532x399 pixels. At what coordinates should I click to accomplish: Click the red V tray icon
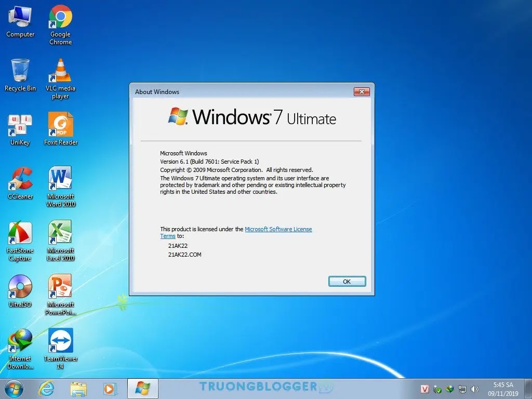pos(424,389)
